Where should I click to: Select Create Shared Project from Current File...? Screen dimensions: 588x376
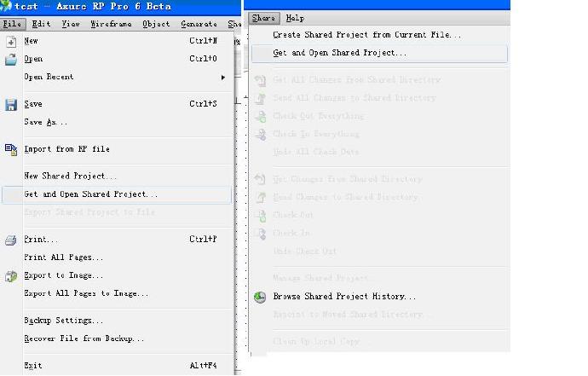click(367, 35)
